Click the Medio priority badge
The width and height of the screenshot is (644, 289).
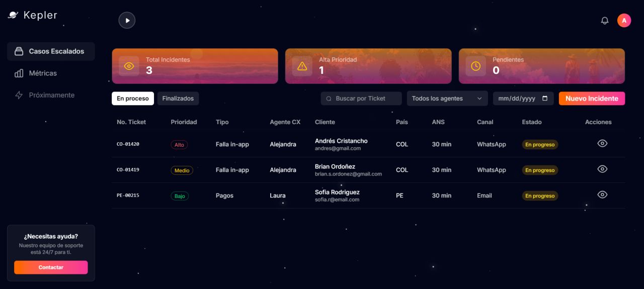pos(182,170)
